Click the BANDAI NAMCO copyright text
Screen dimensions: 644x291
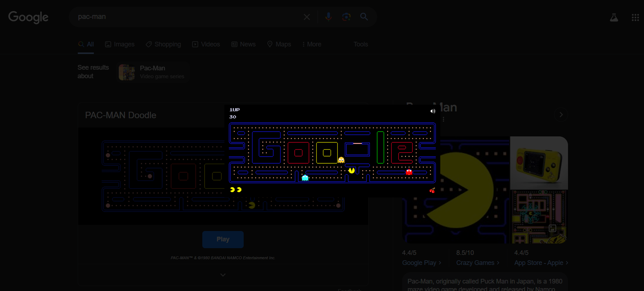tap(223, 258)
